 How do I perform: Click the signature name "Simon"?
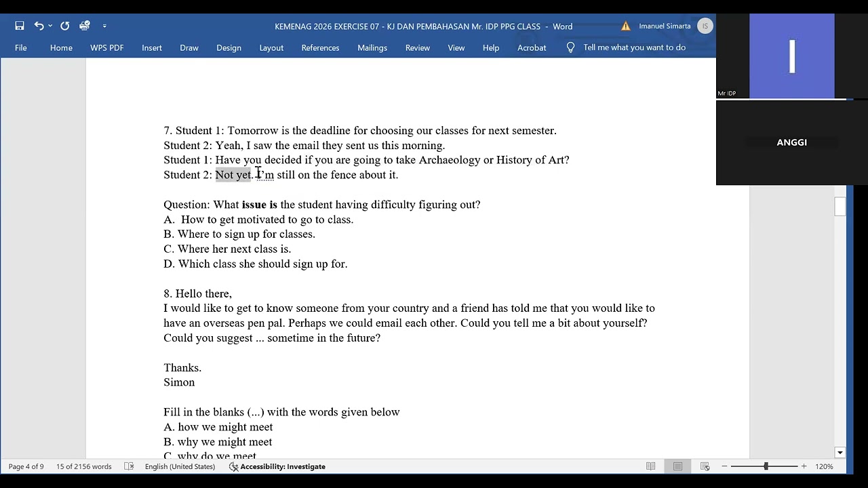(x=179, y=382)
